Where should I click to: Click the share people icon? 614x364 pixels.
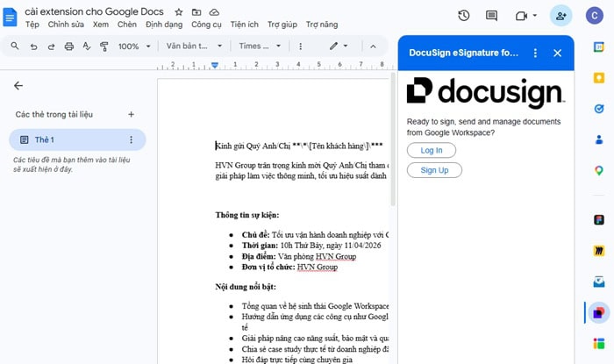[x=560, y=16]
